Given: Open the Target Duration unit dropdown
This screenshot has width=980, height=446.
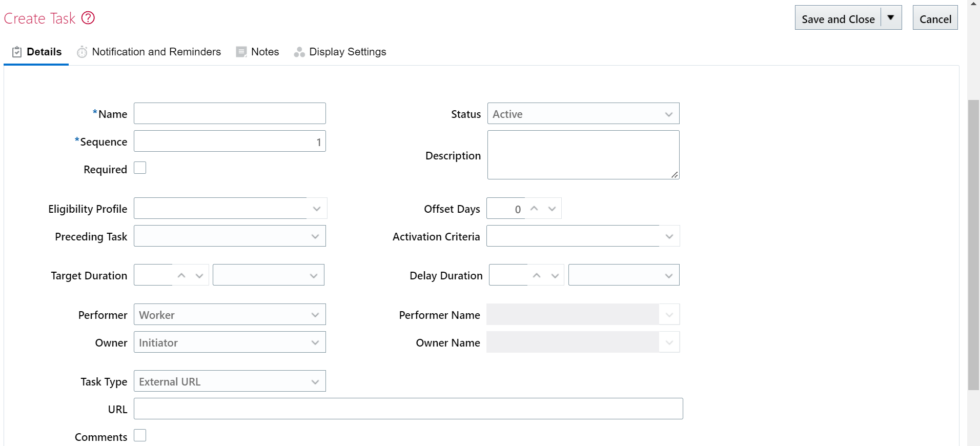Looking at the screenshot, I should click(x=269, y=275).
